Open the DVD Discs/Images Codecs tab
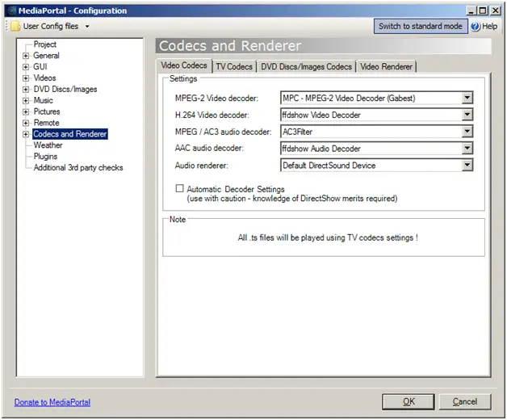This screenshot has height=420, width=507. tap(306, 66)
